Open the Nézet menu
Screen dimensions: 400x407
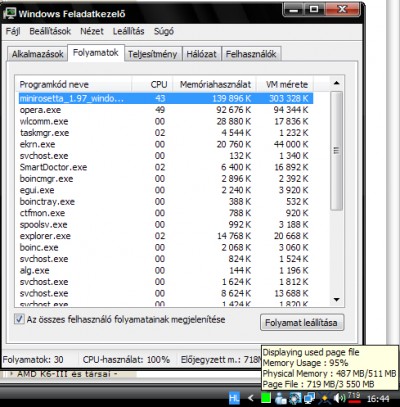coord(92,31)
